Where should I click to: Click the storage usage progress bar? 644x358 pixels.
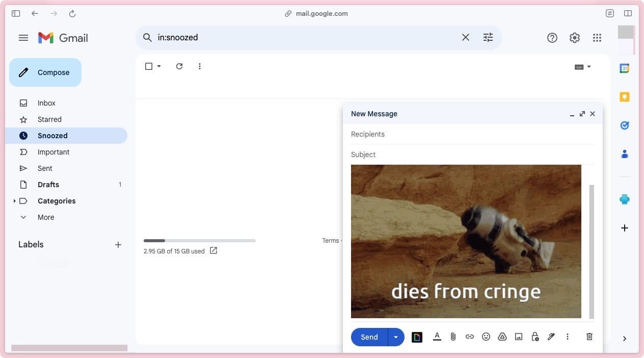199,240
